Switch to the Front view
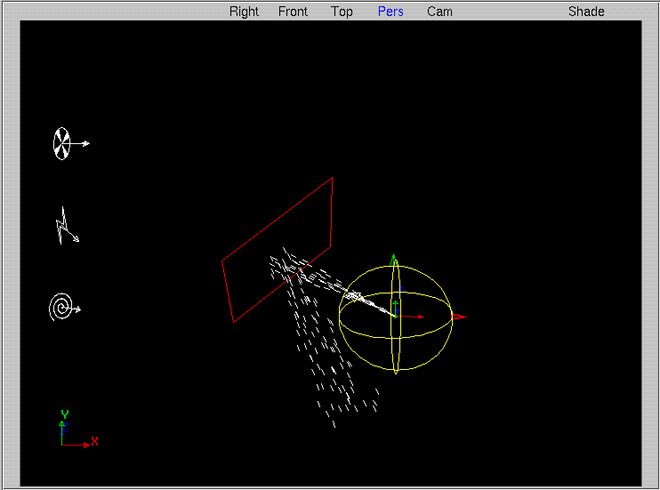 tap(293, 11)
